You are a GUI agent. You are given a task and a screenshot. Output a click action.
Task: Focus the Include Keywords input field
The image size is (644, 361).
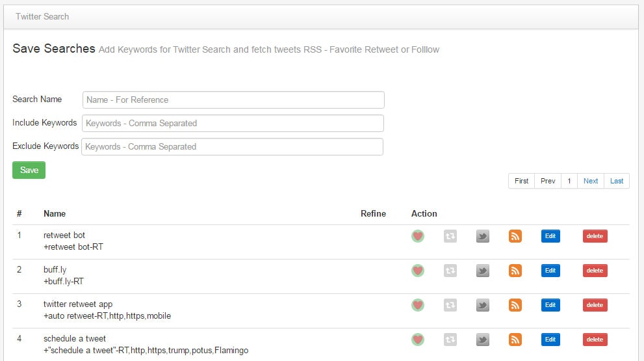[233, 124]
